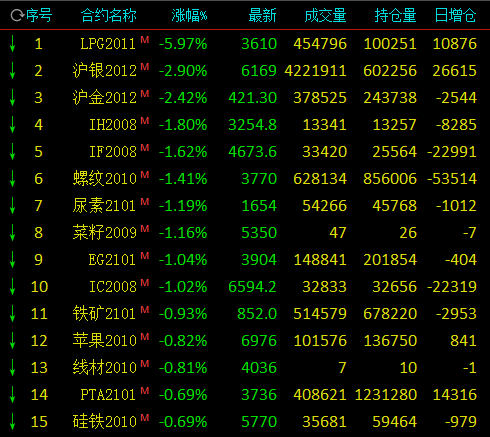Sort by the 涨幅% column header
490x437 pixels.
(x=189, y=15)
